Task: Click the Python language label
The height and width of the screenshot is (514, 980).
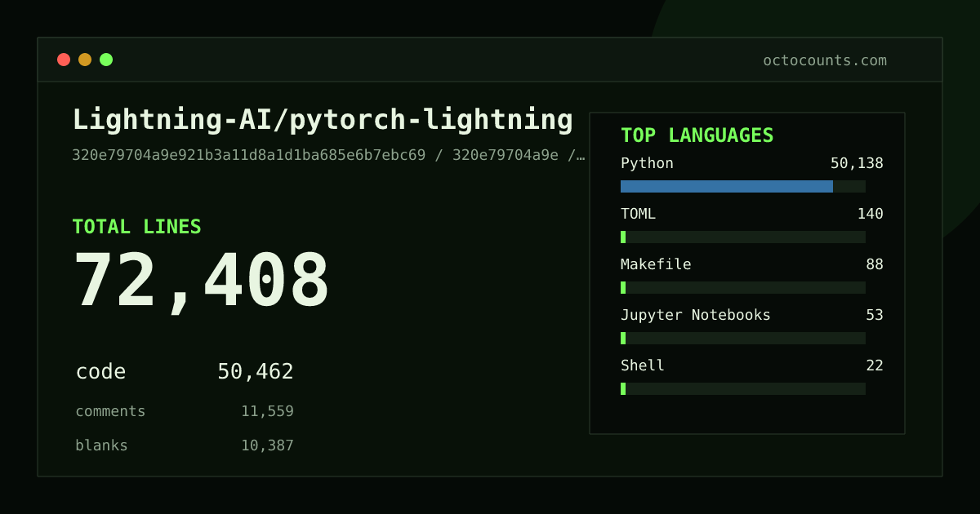Action: click(647, 163)
